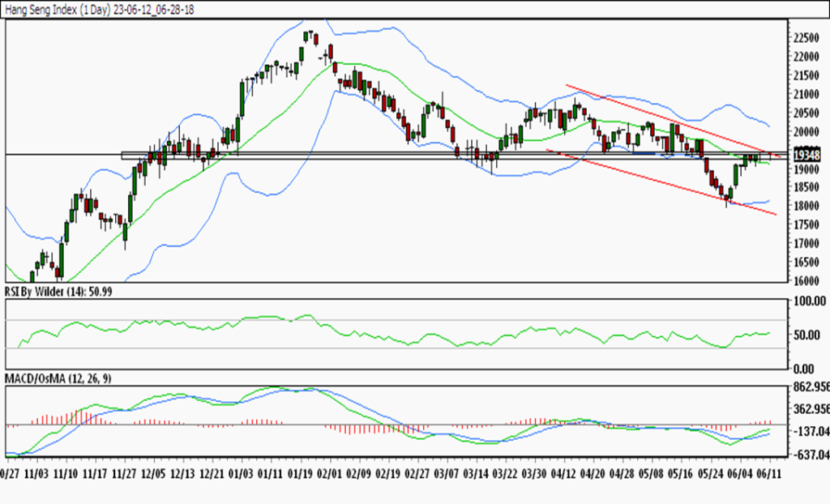Click the 16500 price axis label
The width and height of the screenshot is (830, 504).
[x=806, y=262]
